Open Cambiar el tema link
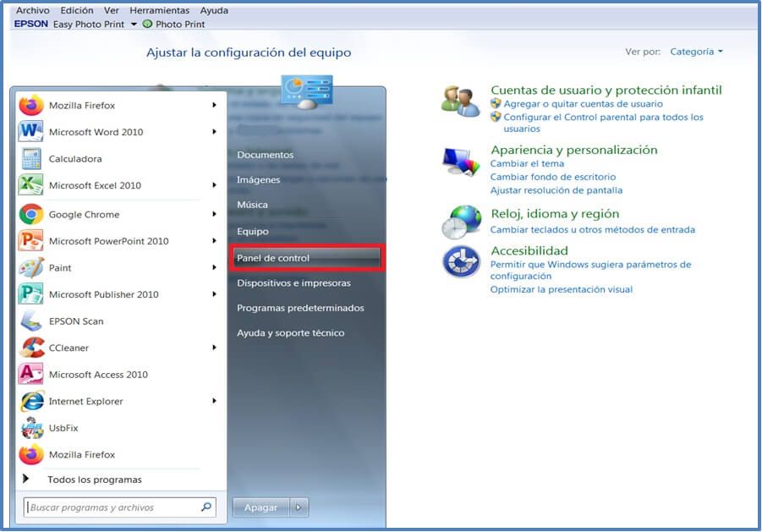762x532 pixels. (x=527, y=163)
